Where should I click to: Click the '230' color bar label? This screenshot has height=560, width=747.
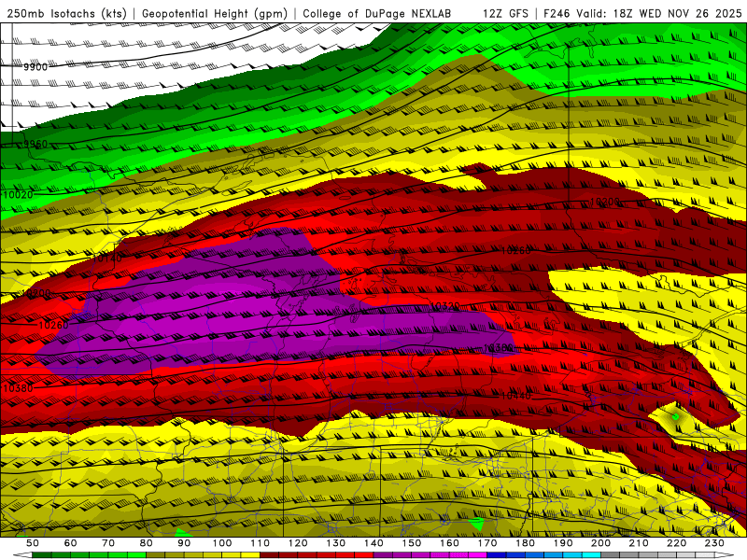pyautogui.click(x=714, y=543)
